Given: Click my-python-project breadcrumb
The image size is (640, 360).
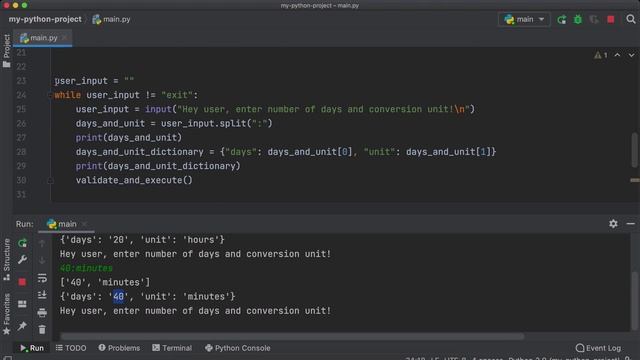Looking at the screenshot, I should [45, 19].
